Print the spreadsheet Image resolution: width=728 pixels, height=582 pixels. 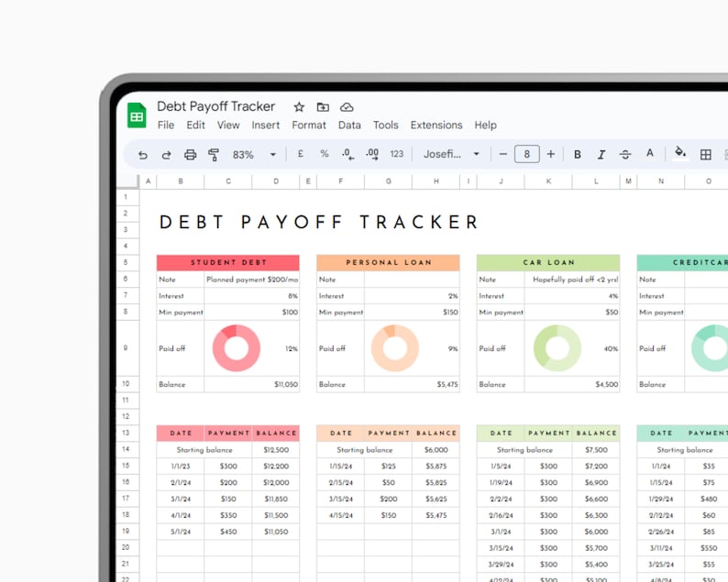(x=191, y=155)
